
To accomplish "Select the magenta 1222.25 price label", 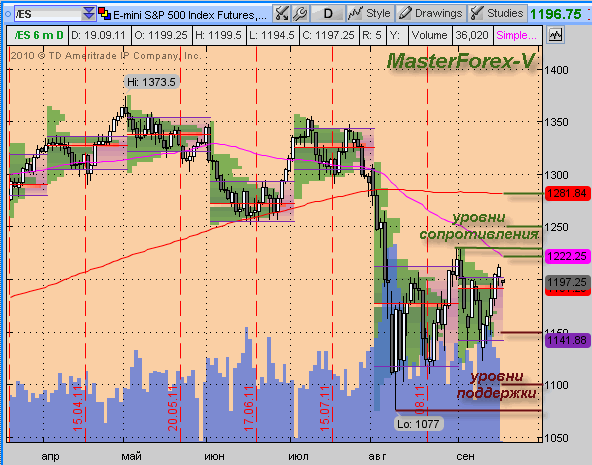I will tap(567, 256).
